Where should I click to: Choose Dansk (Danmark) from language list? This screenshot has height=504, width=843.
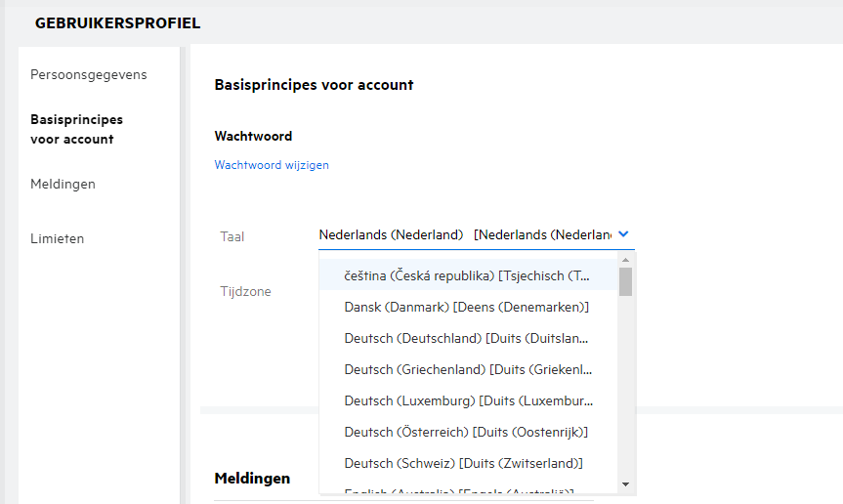click(468, 307)
